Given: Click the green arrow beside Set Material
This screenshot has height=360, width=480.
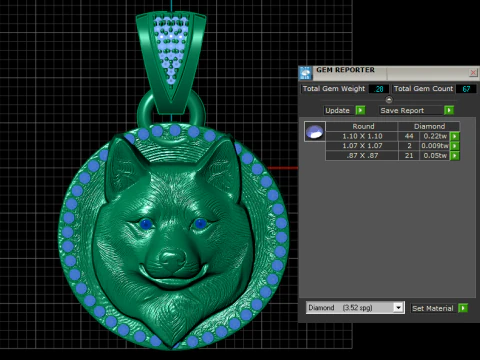Looking at the screenshot, I should point(463,308).
